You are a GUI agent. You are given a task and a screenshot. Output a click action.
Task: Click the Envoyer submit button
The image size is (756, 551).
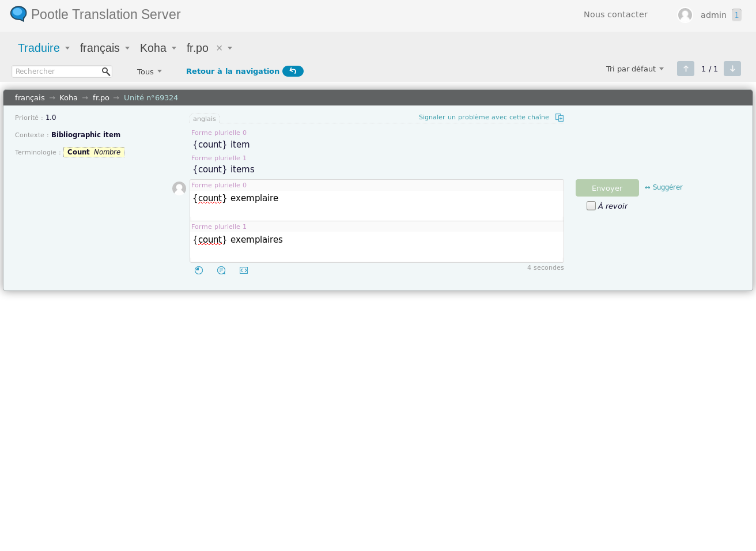[x=607, y=188]
